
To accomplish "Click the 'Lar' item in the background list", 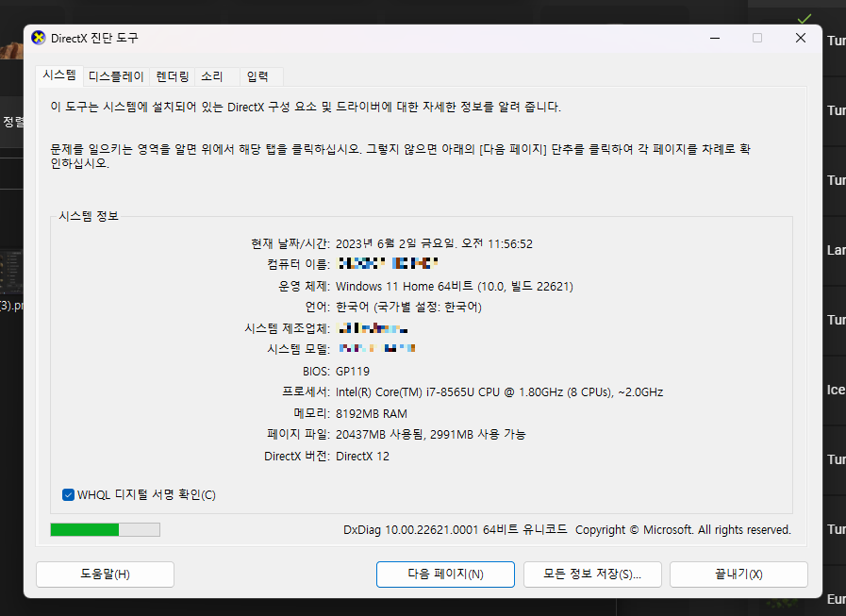I will [836, 250].
